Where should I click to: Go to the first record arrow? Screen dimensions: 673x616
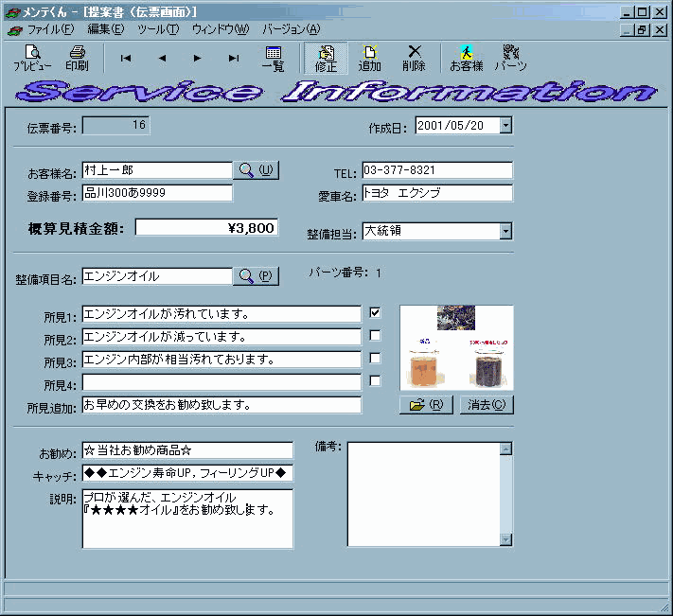126,59
